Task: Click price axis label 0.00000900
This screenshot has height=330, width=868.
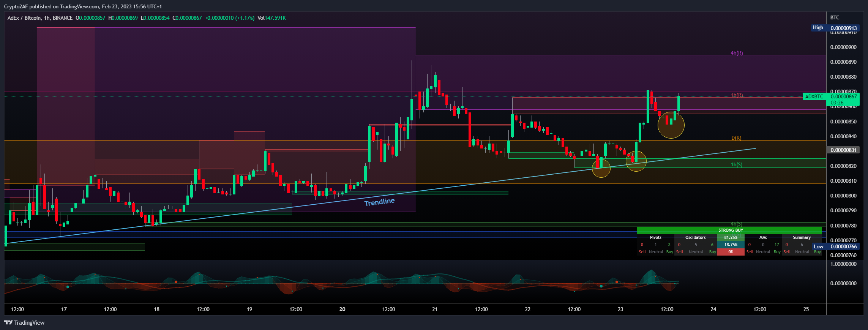Action: (843, 47)
